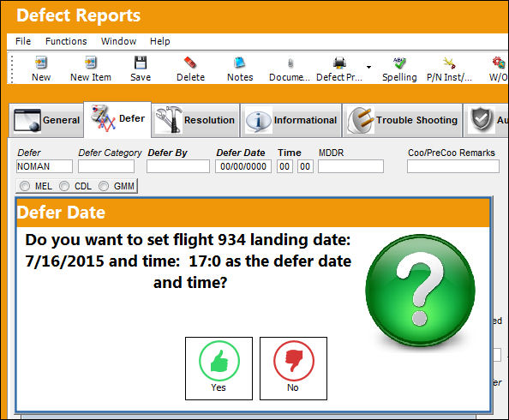The image size is (509, 420).
Task: Open the Documents paperclip icon
Action: [290, 63]
